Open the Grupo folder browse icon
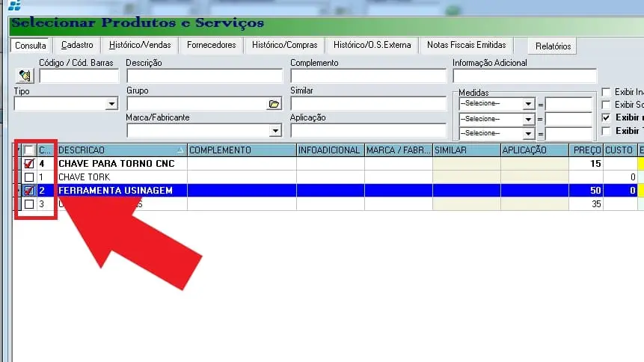 (x=274, y=104)
